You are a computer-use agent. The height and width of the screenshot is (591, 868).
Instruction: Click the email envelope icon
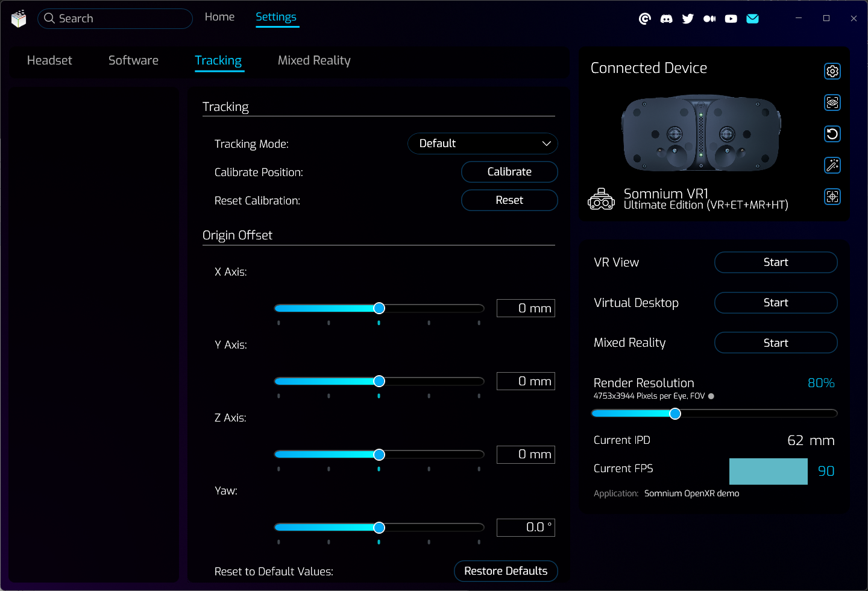point(752,19)
